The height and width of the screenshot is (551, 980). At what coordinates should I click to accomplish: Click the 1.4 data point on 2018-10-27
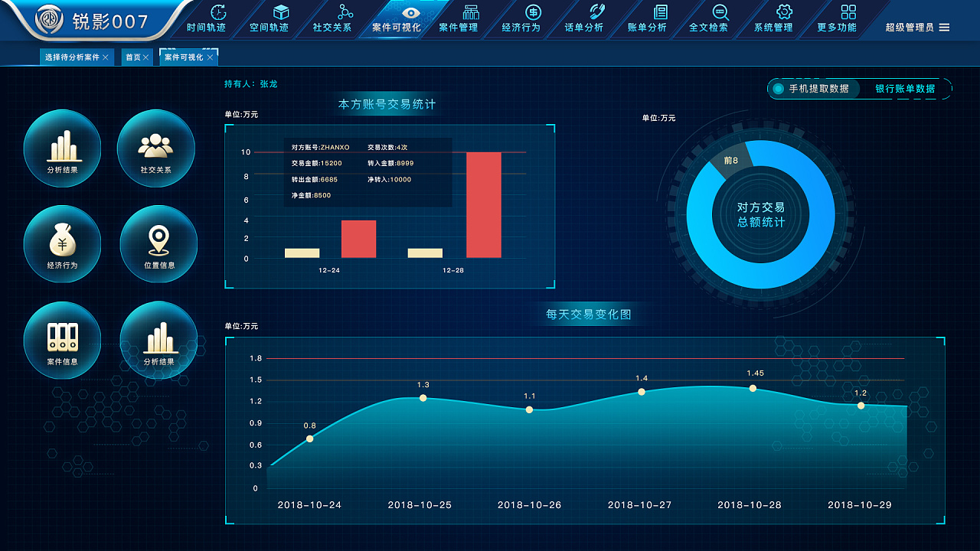(x=642, y=392)
